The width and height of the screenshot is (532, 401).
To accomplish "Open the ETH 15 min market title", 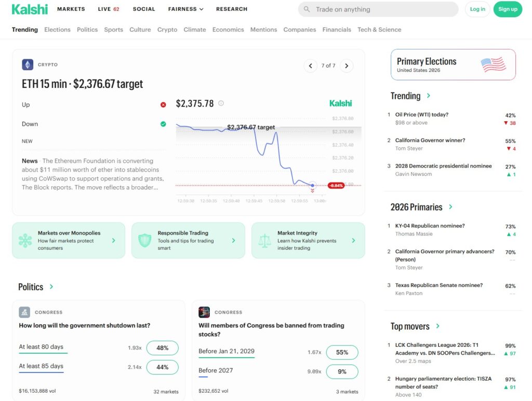I will click(83, 84).
